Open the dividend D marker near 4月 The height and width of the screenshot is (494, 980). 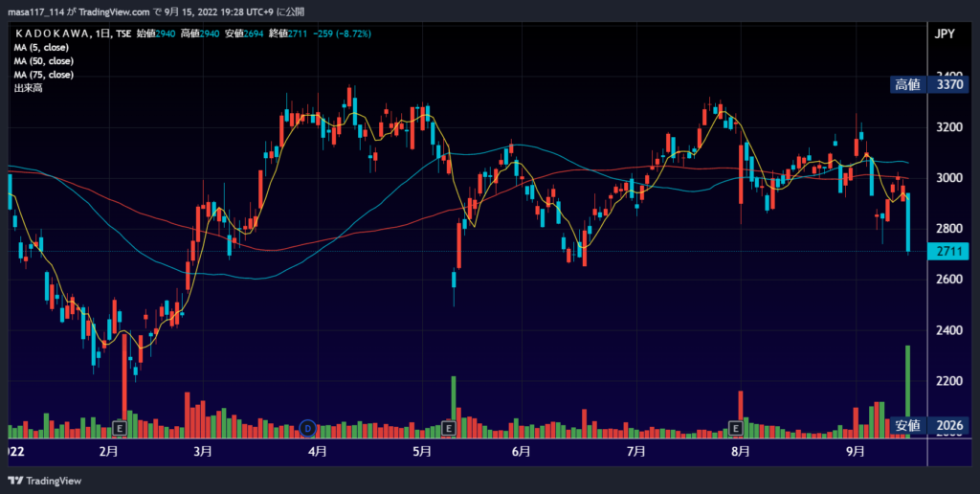(307, 428)
